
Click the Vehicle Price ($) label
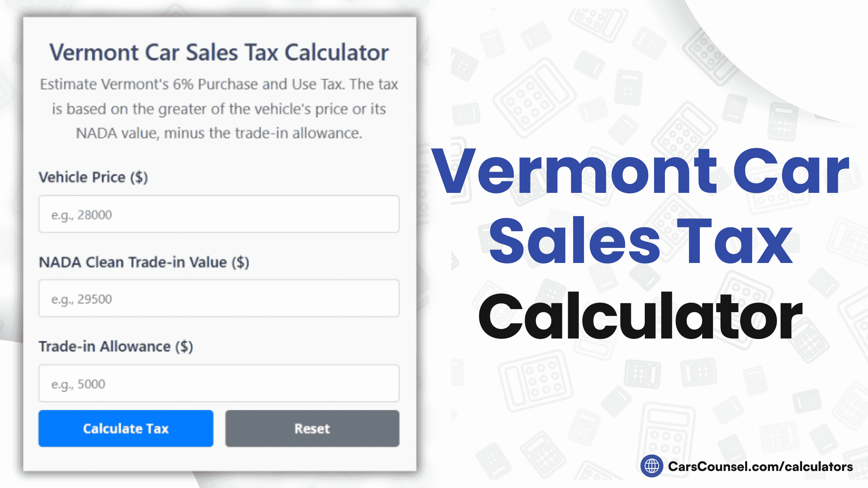tap(94, 177)
